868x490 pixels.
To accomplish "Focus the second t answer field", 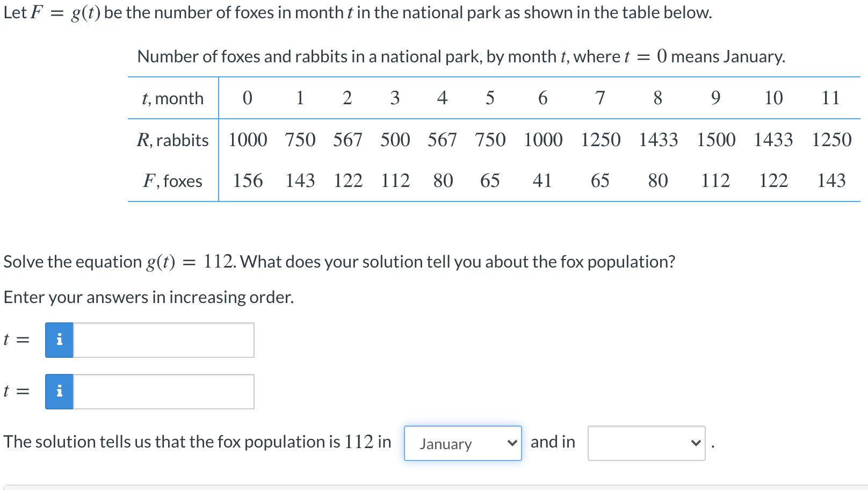I will [x=163, y=392].
